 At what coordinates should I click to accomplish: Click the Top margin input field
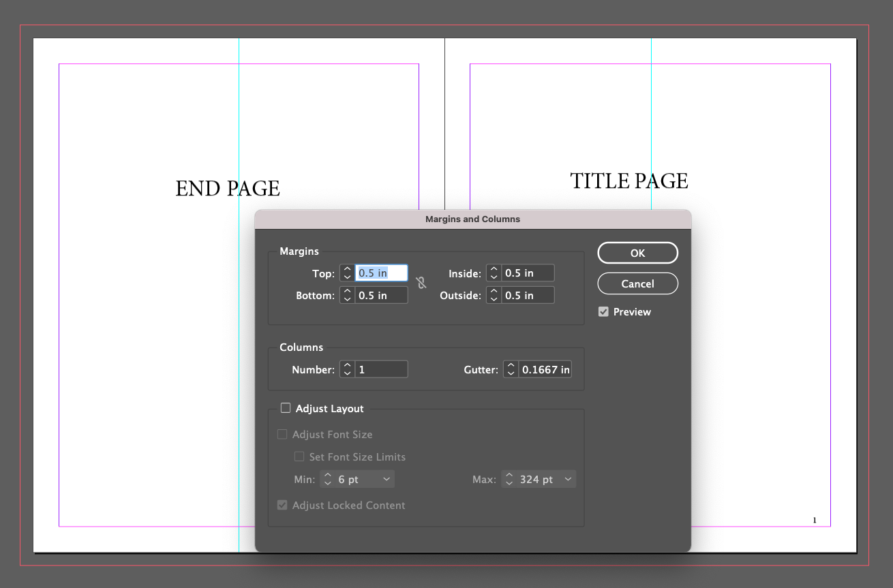[x=382, y=273]
